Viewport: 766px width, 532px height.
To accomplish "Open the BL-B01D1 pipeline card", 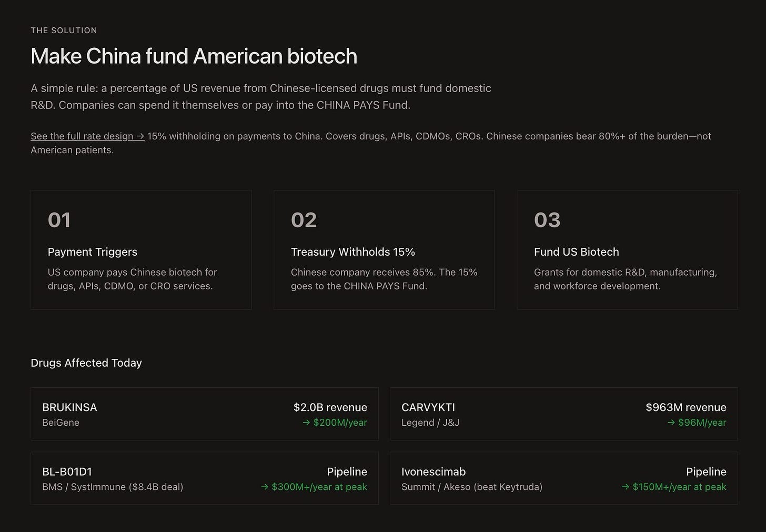I will (205, 478).
